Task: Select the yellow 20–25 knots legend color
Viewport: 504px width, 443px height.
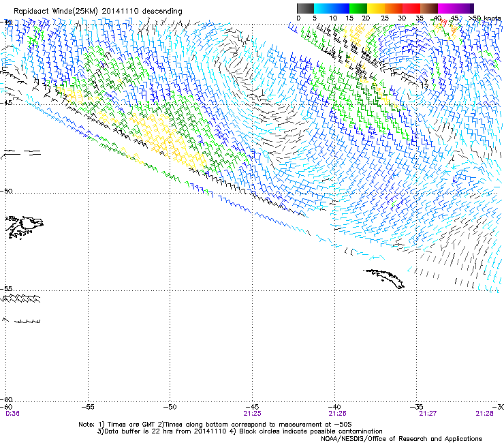Action: [x=376, y=8]
